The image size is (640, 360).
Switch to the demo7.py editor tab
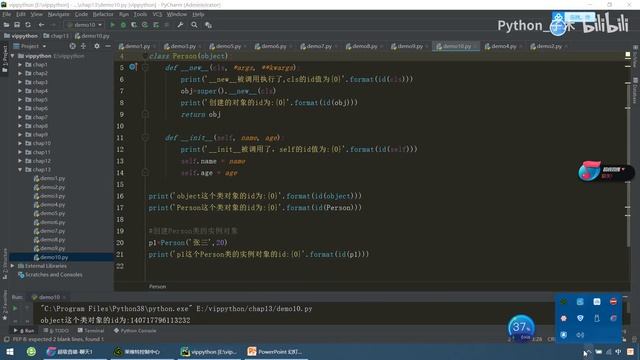click(318, 46)
